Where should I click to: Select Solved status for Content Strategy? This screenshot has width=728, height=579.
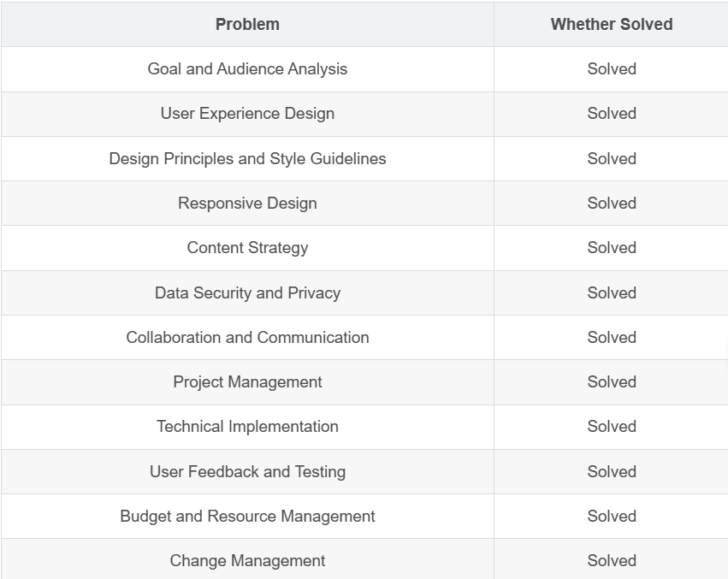coord(612,248)
